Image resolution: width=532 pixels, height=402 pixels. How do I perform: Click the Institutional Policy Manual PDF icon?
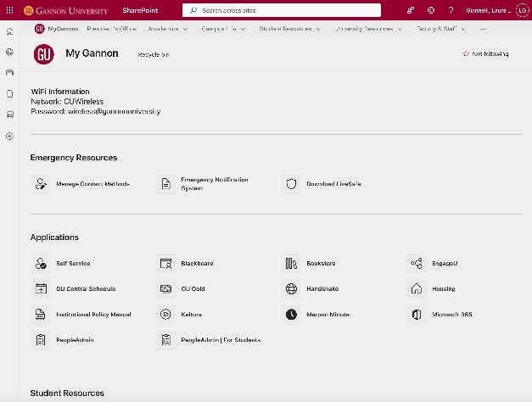tap(41, 315)
